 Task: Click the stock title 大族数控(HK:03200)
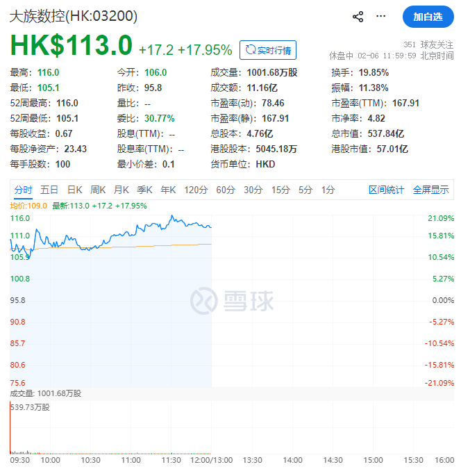click(x=74, y=17)
